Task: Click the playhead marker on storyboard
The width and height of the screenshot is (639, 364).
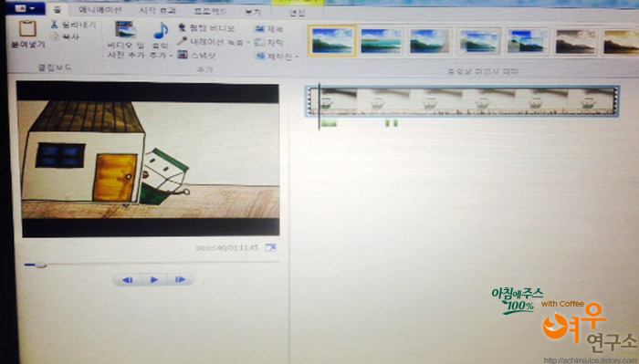Action: (319, 107)
